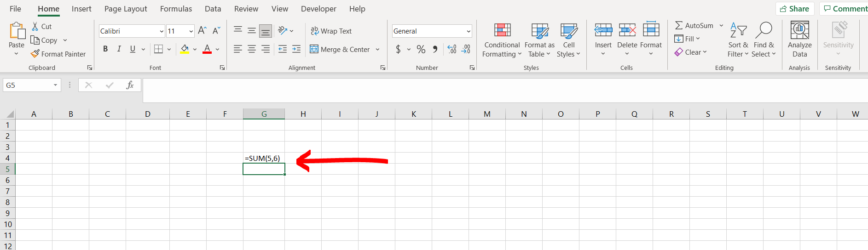Click the Conditional Formatting icon
868x250 pixels.
[x=502, y=31]
